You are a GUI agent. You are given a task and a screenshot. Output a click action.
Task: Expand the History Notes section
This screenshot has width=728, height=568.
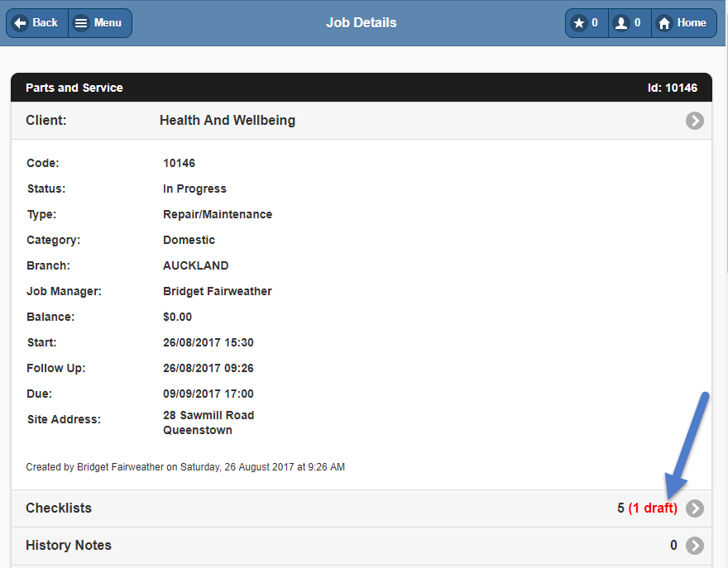[69, 546]
